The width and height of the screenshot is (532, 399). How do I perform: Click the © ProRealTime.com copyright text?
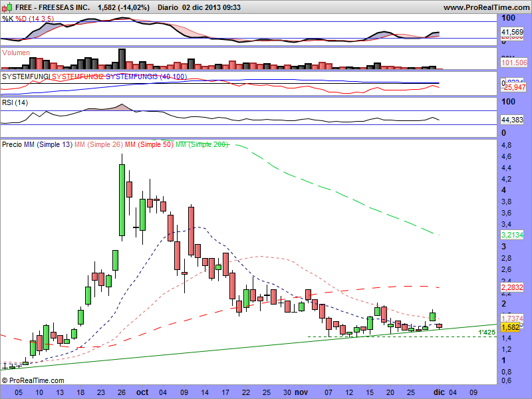tap(33, 380)
